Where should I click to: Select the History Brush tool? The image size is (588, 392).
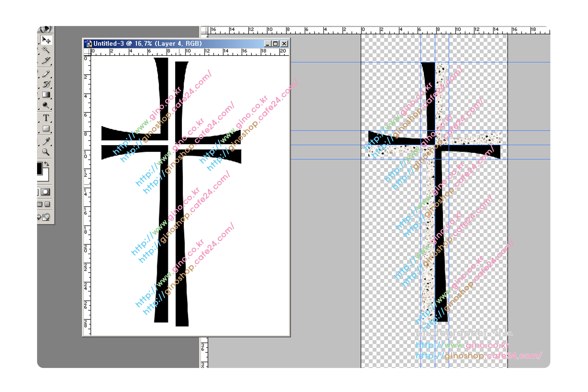pyautogui.click(x=46, y=84)
